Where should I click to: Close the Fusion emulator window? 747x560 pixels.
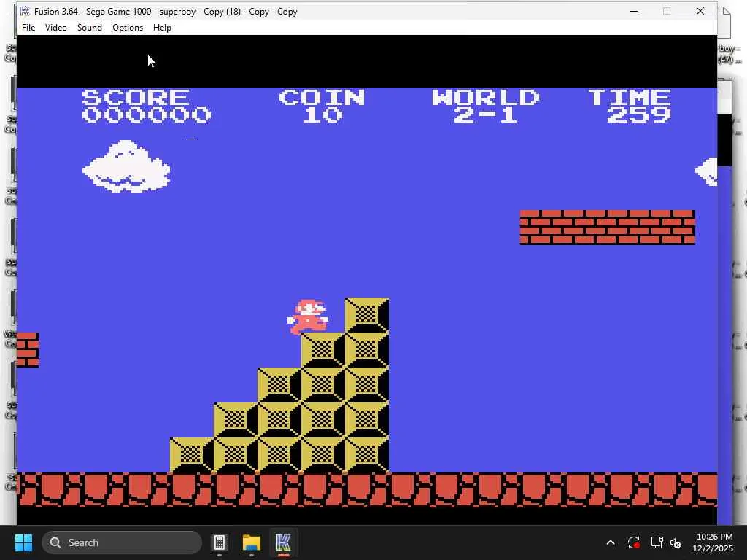click(700, 12)
